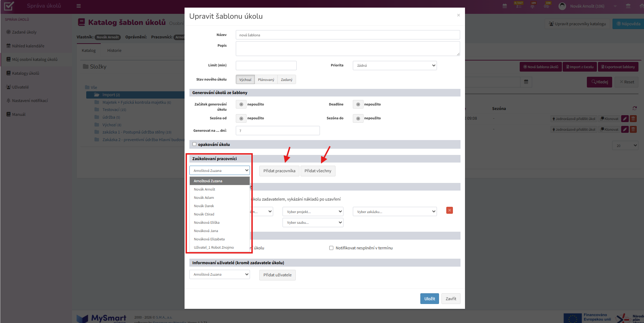This screenshot has width=644, height=323.
Task: Click into the Název text field
Action: pyautogui.click(x=348, y=35)
